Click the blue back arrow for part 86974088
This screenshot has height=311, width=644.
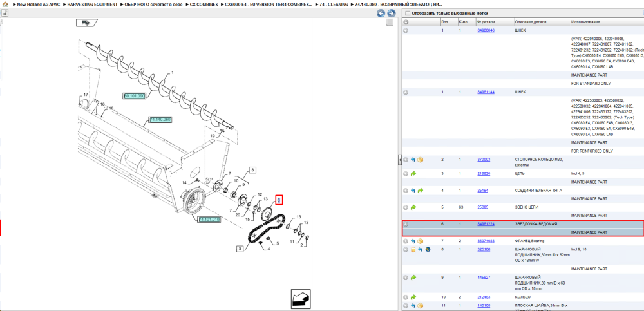tap(413, 241)
